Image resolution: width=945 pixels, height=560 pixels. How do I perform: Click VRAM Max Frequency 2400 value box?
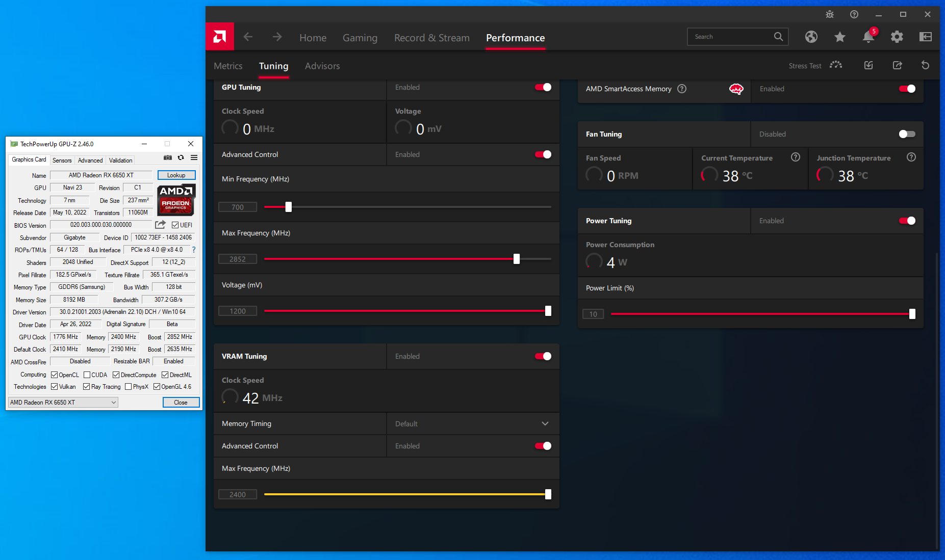click(238, 494)
